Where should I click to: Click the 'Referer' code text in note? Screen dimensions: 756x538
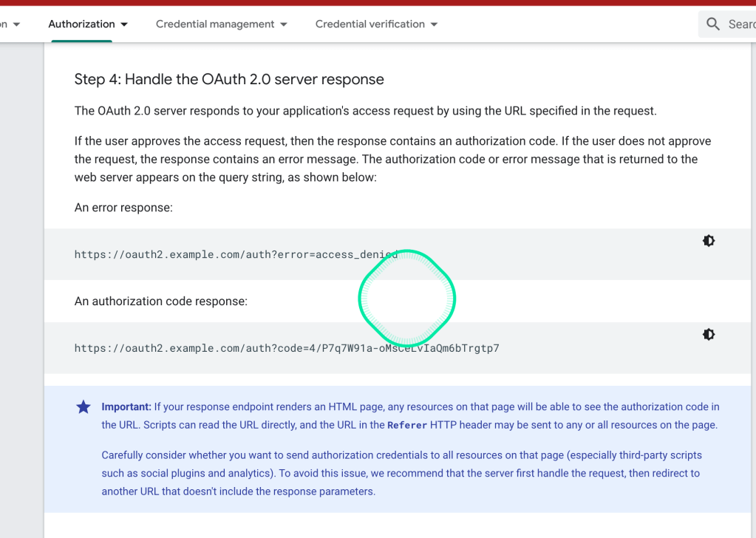coord(407,425)
